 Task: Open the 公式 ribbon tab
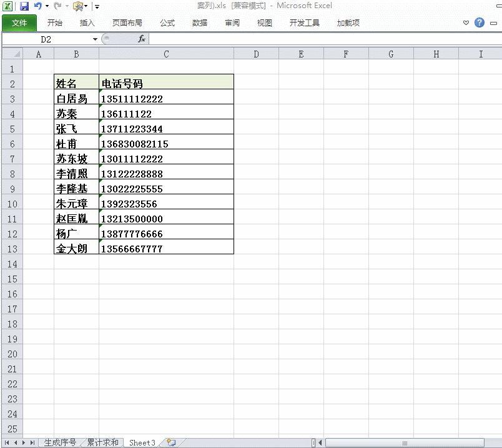167,23
